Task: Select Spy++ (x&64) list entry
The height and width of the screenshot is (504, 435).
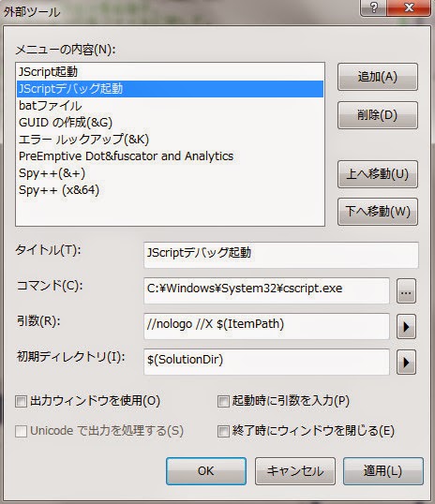Action: (170, 190)
